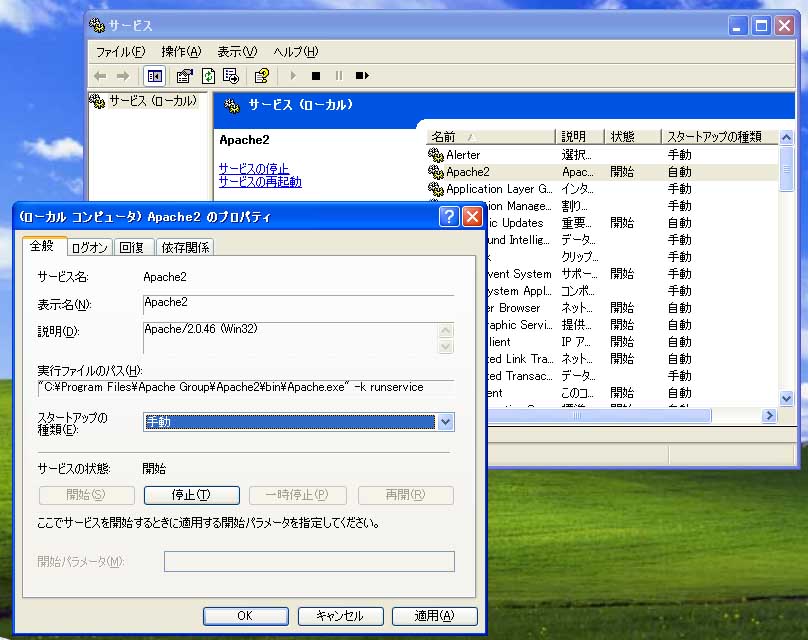The height and width of the screenshot is (640, 808).
Task: Click the executable path field with Apache.exe
Action: coord(246,388)
